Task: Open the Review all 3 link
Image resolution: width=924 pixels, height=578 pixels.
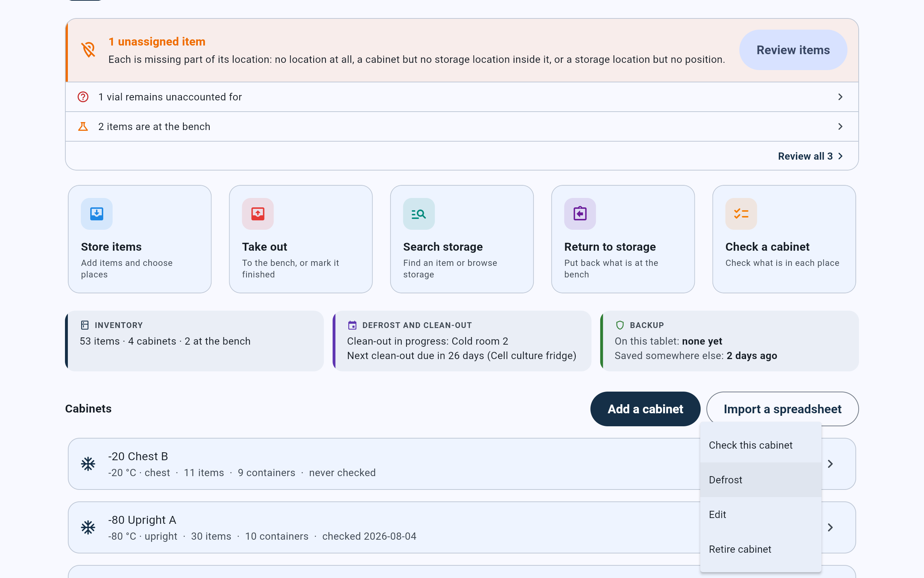Action: tap(805, 156)
